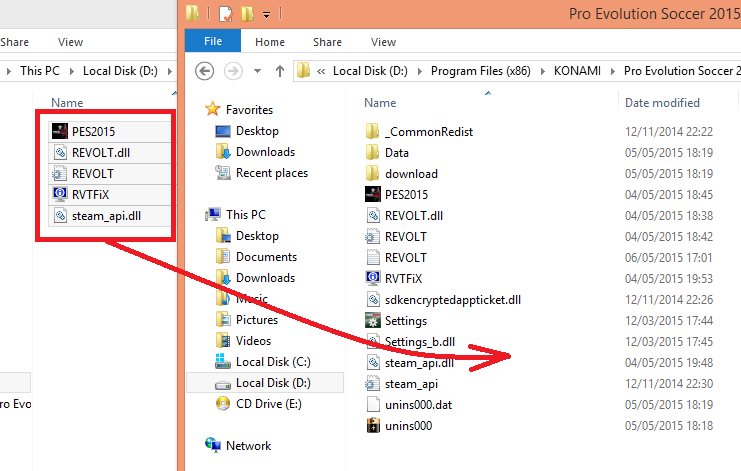Screen dimensions: 741x471
Task: Select Local Disk (D:) in navigation pane
Action: click(x=265, y=383)
